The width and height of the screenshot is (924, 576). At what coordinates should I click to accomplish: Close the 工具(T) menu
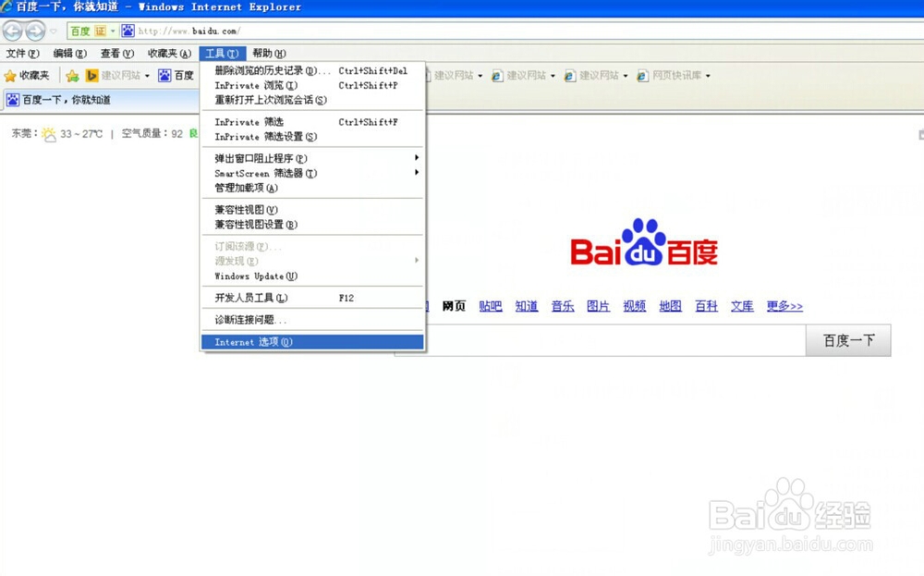[x=222, y=54]
